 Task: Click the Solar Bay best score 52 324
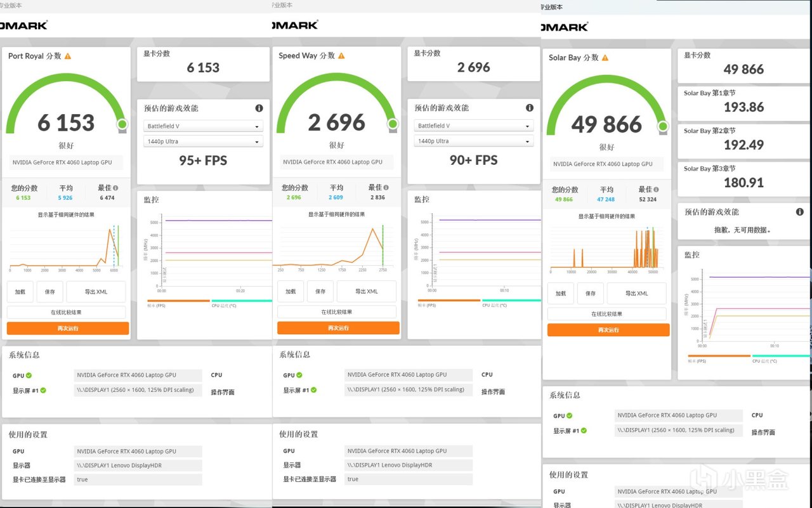pyautogui.click(x=648, y=199)
